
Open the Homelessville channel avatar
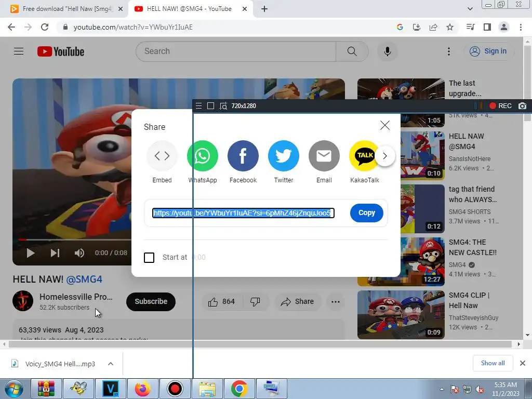[x=23, y=301]
